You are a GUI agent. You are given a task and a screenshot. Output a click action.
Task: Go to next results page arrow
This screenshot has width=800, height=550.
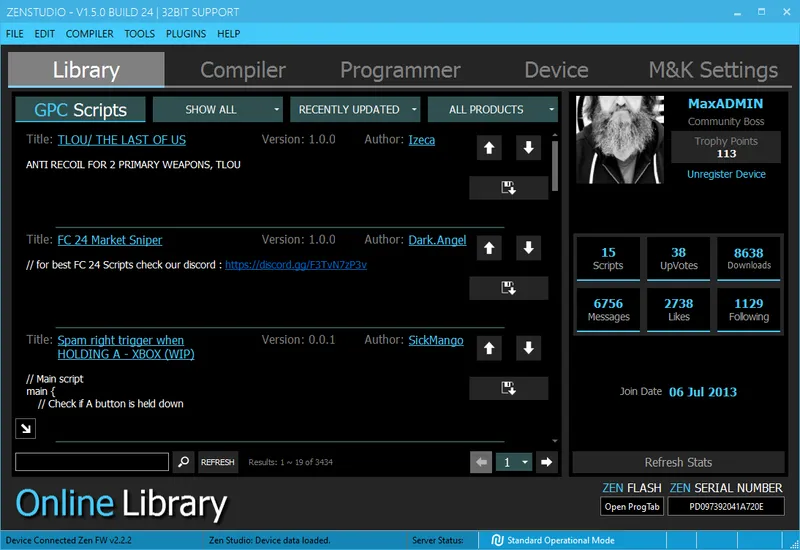pyautogui.click(x=546, y=462)
